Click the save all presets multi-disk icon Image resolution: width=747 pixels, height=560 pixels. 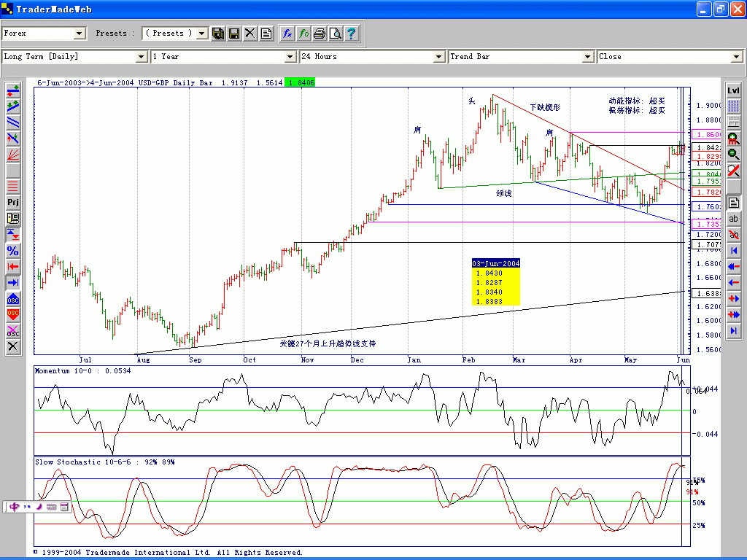218,34
